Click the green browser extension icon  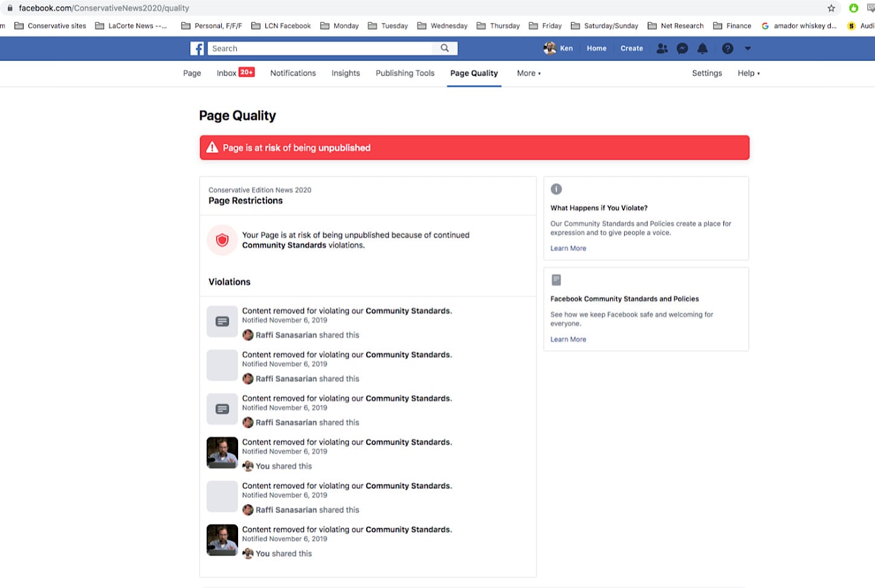[x=853, y=8]
